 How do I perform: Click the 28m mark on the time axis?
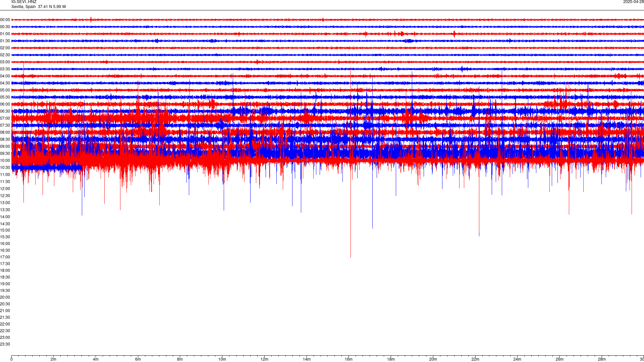(x=602, y=359)
